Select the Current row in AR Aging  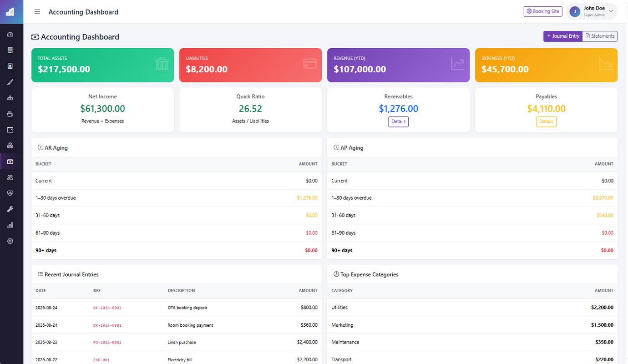tap(177, 181)
